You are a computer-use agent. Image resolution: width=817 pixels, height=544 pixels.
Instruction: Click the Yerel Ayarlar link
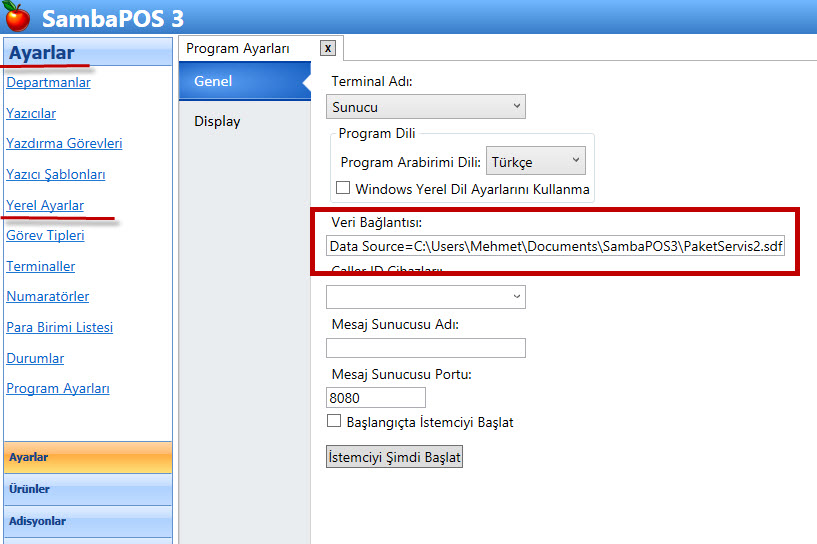click(45, 205)
